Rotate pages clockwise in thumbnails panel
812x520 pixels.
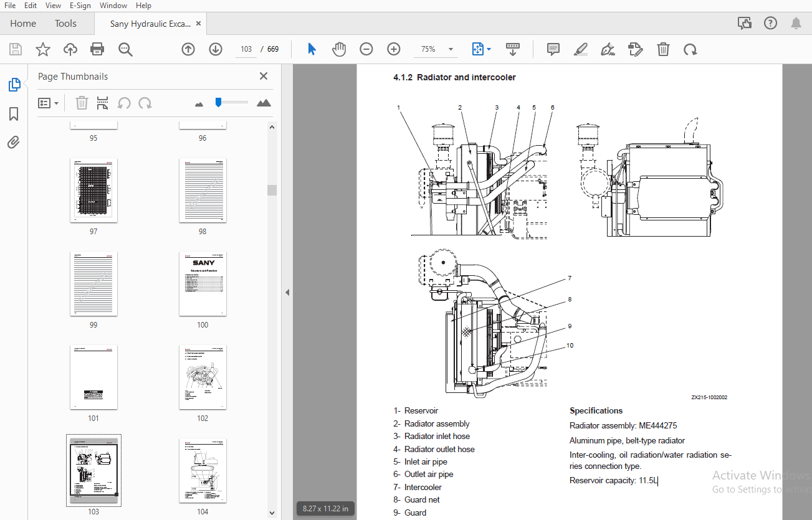pyautogui.click(x=145, y=103)
